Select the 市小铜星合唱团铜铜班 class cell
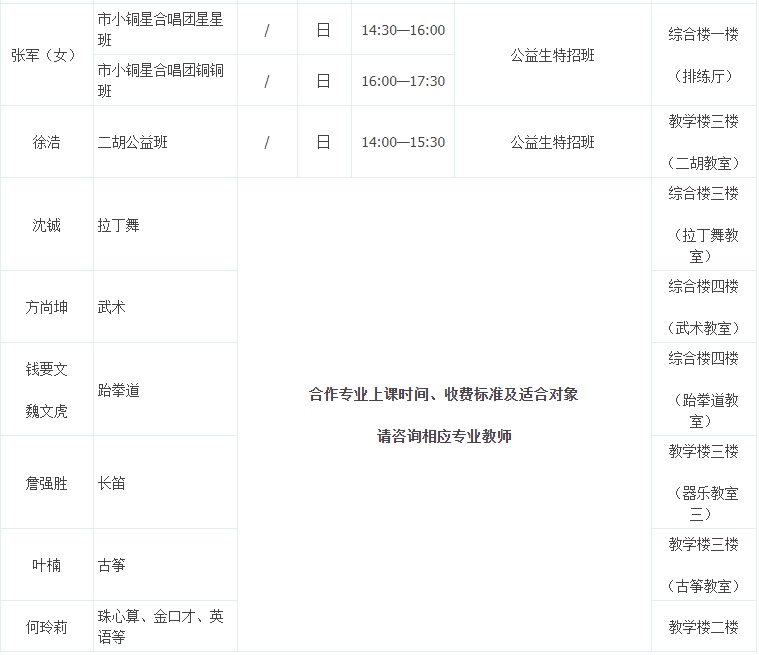The height and width of the screenshot is (655, 759). coord(165,80)
